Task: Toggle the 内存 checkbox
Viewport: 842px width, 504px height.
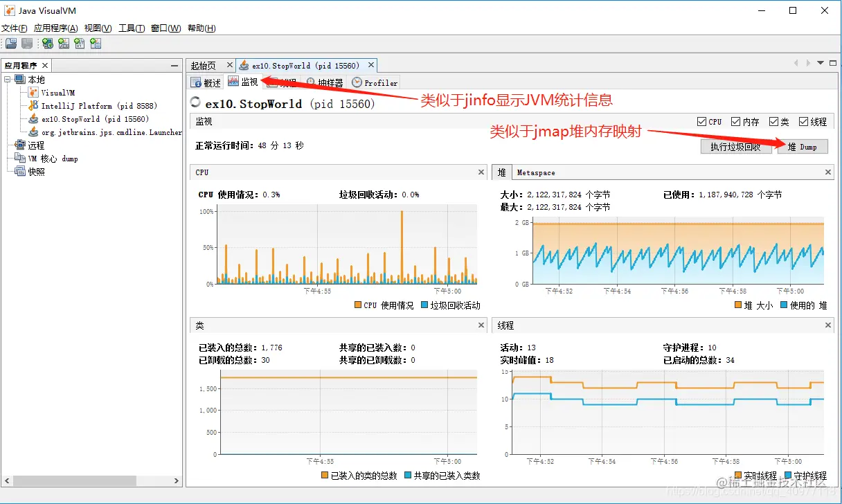Action: click(x=736, y=121)
